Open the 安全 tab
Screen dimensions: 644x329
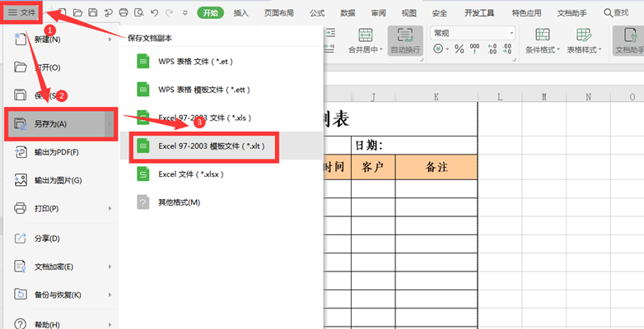coord(440,13)
